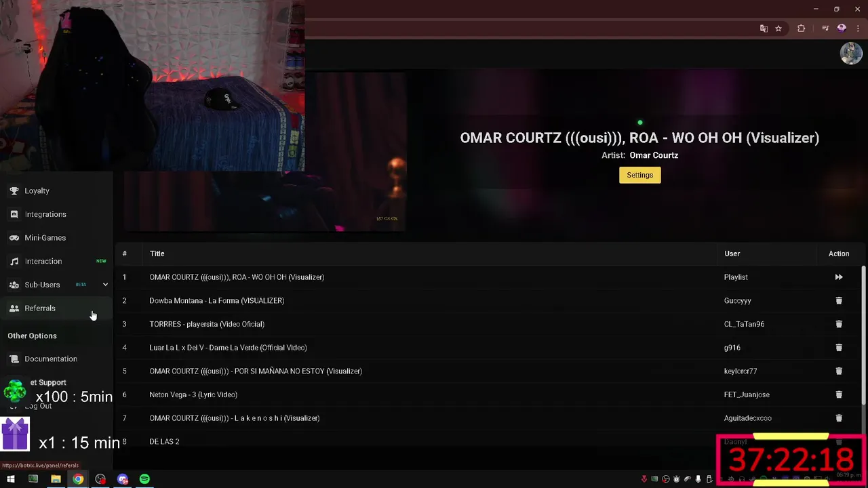Select the Sub-Users sidebar item
The width and height of the screenshot is (868, 488).
[56, 285]
